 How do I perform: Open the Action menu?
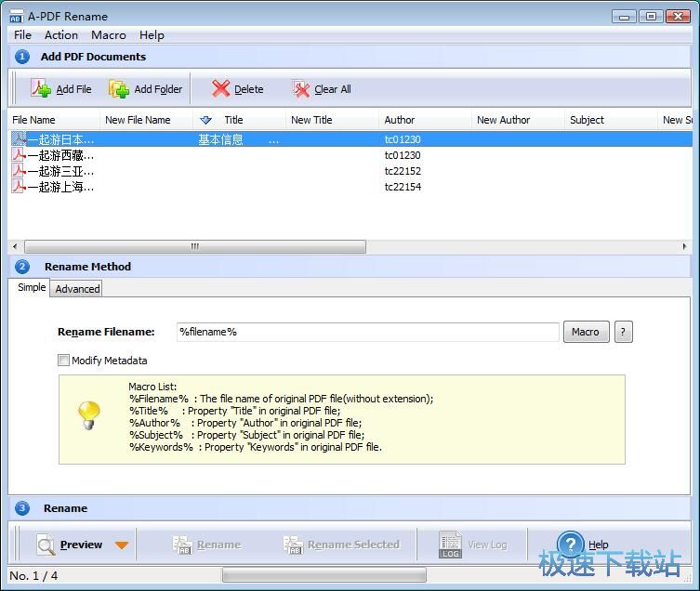click(61, 35)
